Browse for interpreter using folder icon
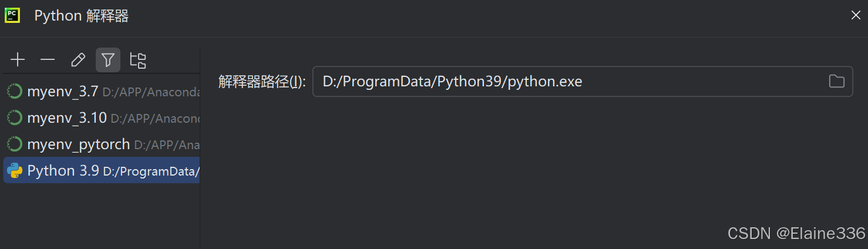 837,81
